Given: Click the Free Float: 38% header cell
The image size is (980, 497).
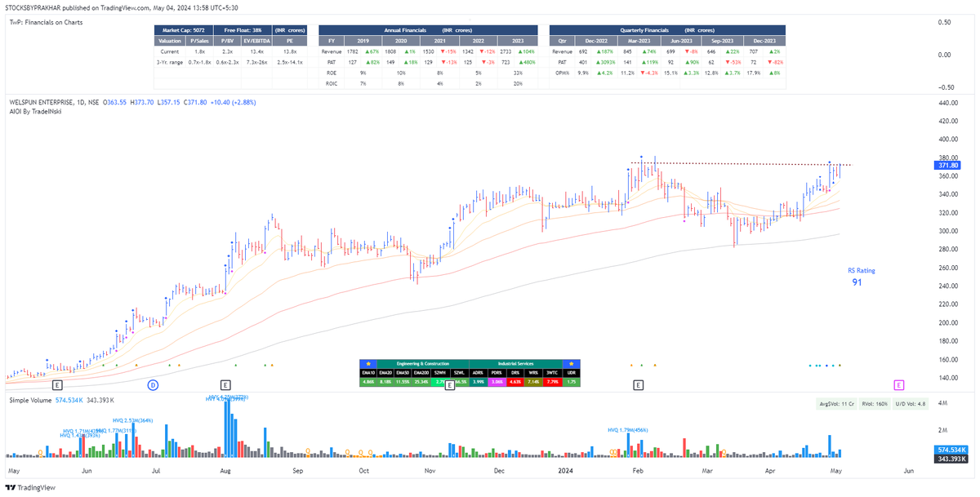Looking at the screenshot, I should click(243, 30).
